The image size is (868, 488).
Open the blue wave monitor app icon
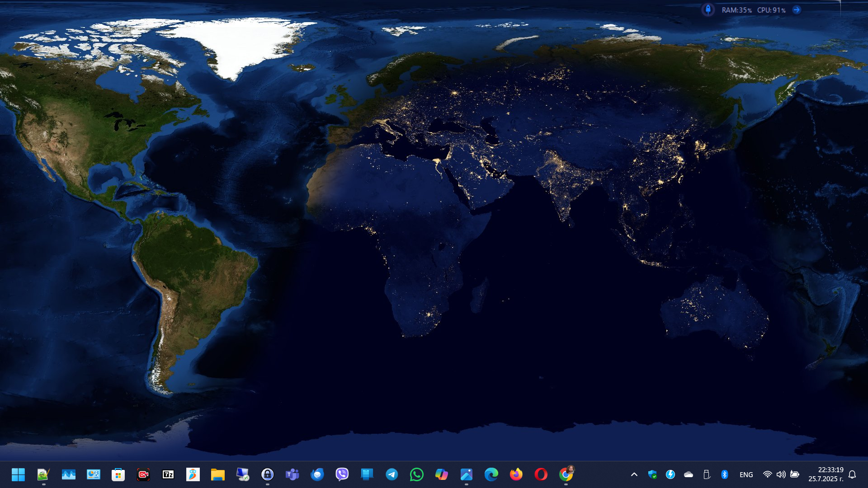tap(68, 474)
